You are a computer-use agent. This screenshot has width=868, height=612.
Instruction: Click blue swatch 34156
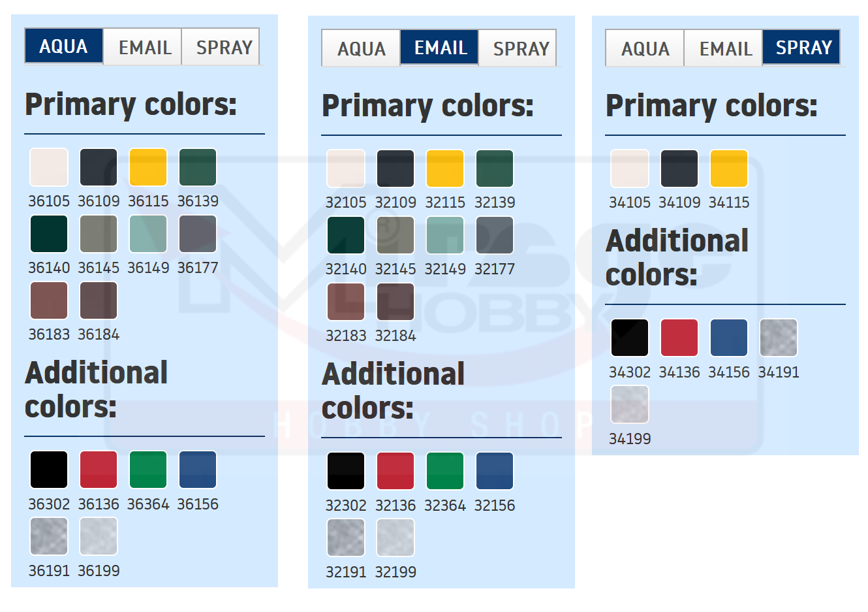[x=729, y=338]
